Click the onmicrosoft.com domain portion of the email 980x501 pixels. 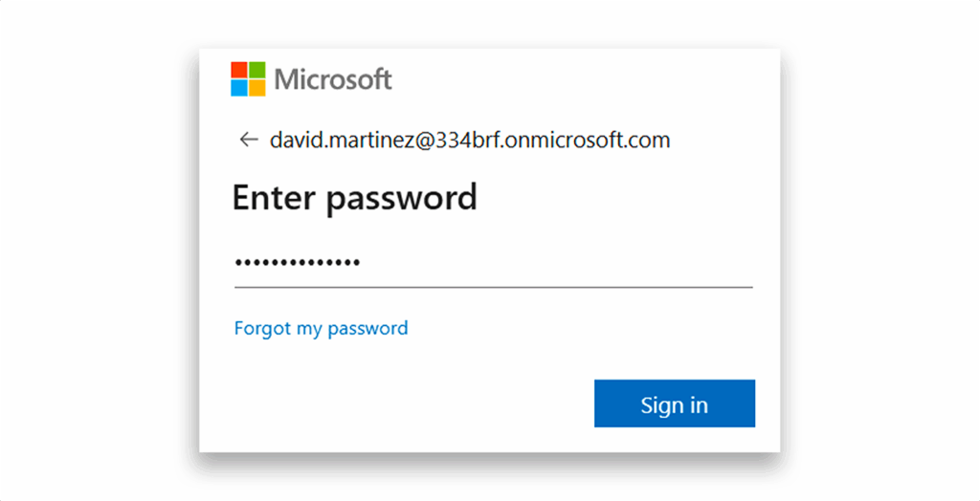point(587,140)
